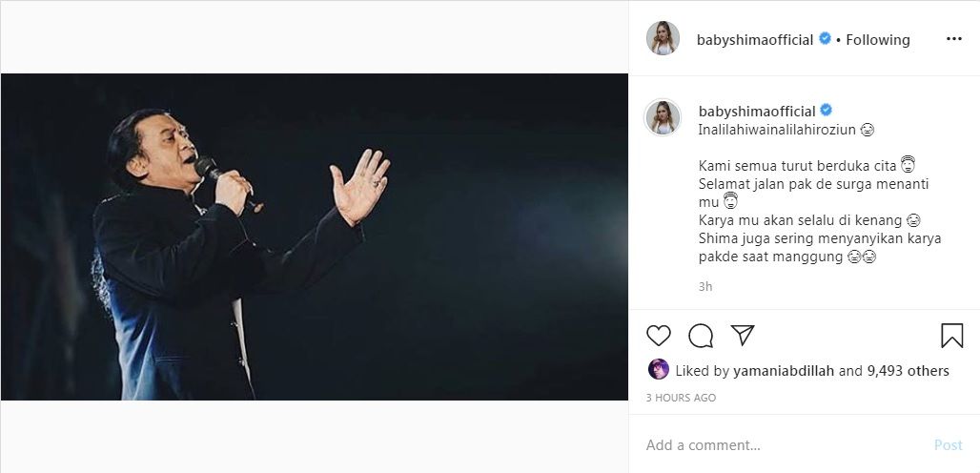
Task: Click babyshimaofficial username in post header
Action: (756, 40)
